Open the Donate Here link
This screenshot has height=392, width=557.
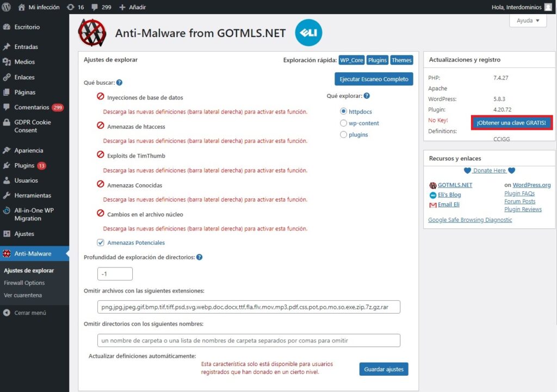(x=490, y=170)
